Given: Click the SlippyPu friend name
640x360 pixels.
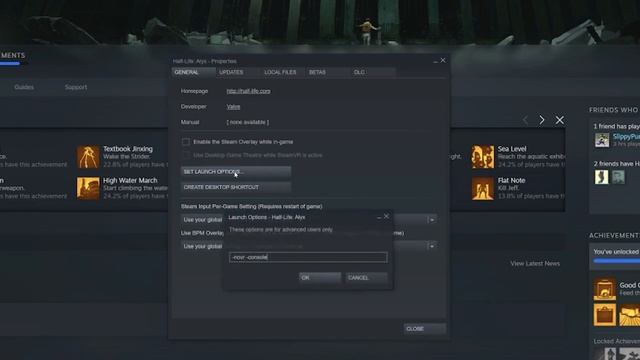Looking at the screenshot, I should tap(626, 137).
